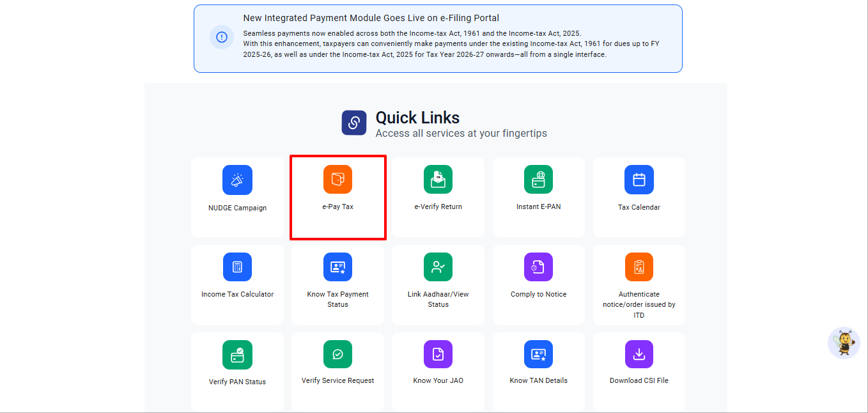868x413 pixels.
Task: Click the Verify Service Request icon
Action: pos(337,354)
